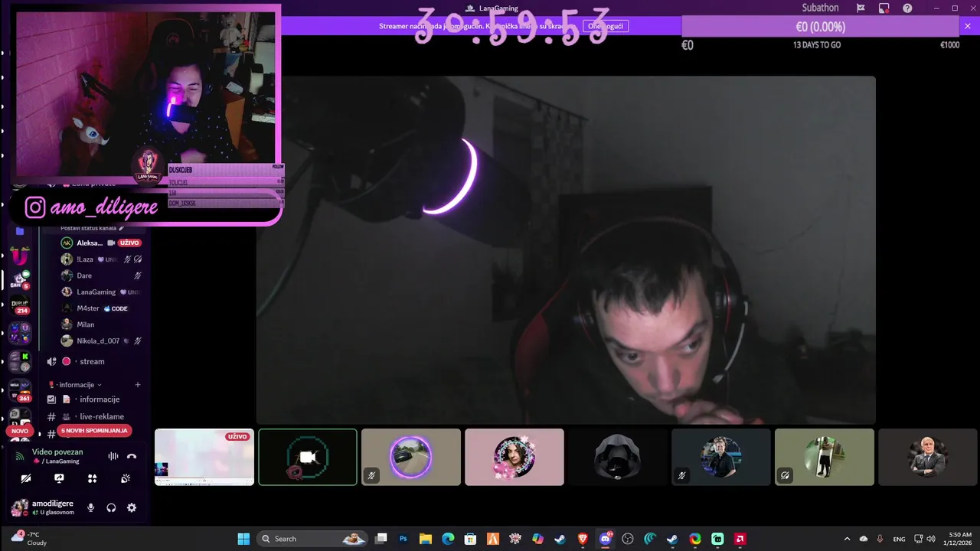Open the taskbar volume control
This screenshot has width=980, height=551.
coord(931,539)
